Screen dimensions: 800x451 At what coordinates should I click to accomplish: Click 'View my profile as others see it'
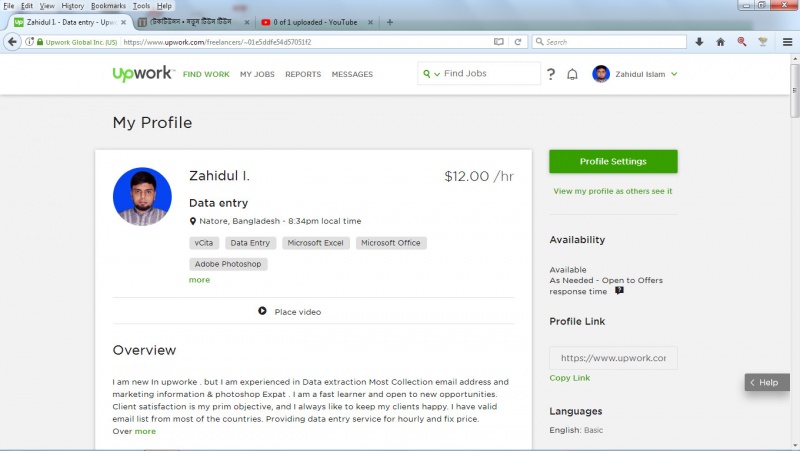point(613,191)
